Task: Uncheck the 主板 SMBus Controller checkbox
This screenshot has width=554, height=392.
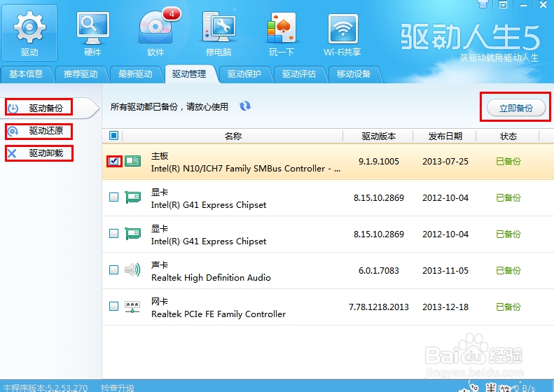Action: click(x=113, y=162)
